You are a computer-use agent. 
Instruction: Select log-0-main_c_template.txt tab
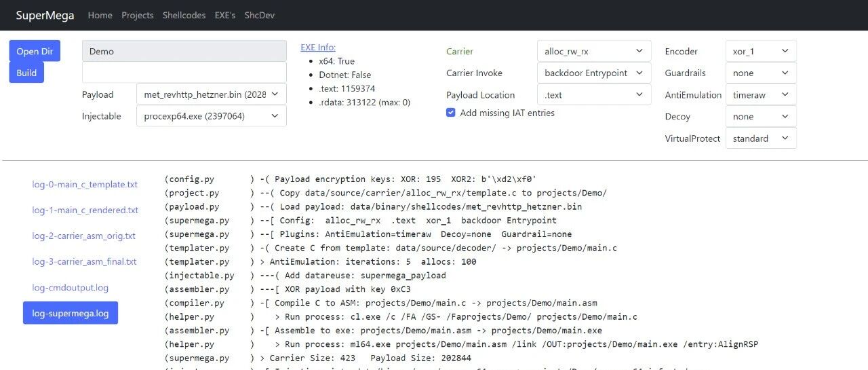click(85, 184)
